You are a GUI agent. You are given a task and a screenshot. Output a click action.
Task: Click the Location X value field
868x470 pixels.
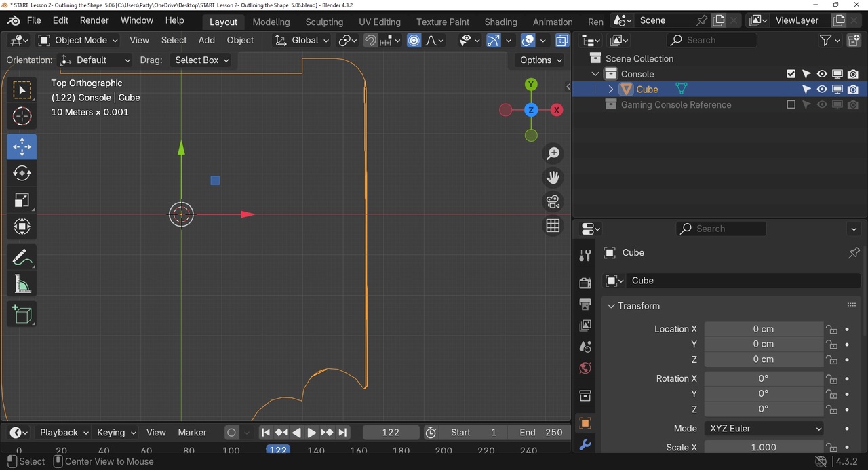(x=763, y=329)
